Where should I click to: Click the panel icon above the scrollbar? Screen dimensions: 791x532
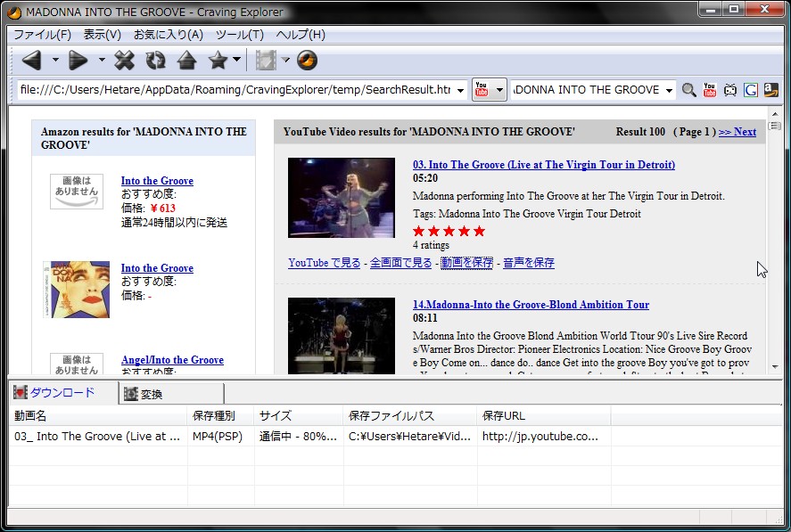tap(775, 126)
